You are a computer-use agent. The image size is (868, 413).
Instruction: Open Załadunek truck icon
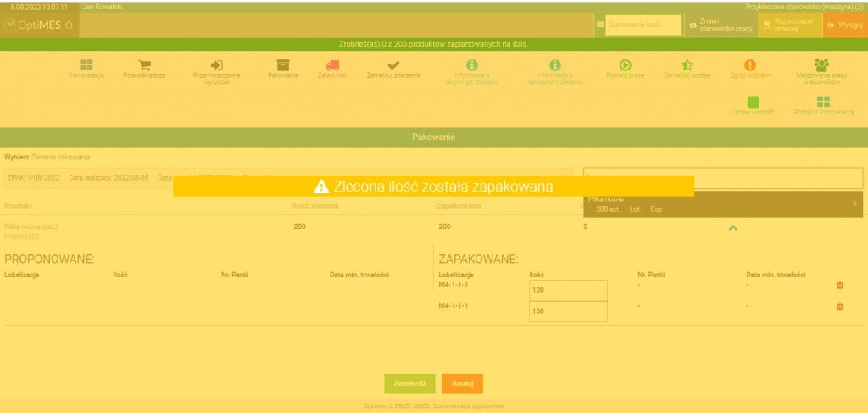[x=332, y=64]
